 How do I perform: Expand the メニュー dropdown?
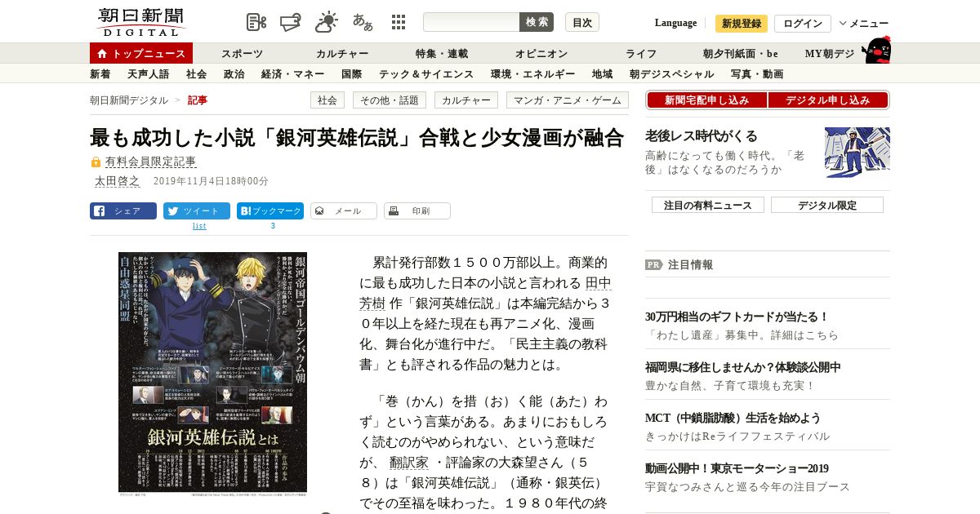pyautogui.click(x=864, y=24)
